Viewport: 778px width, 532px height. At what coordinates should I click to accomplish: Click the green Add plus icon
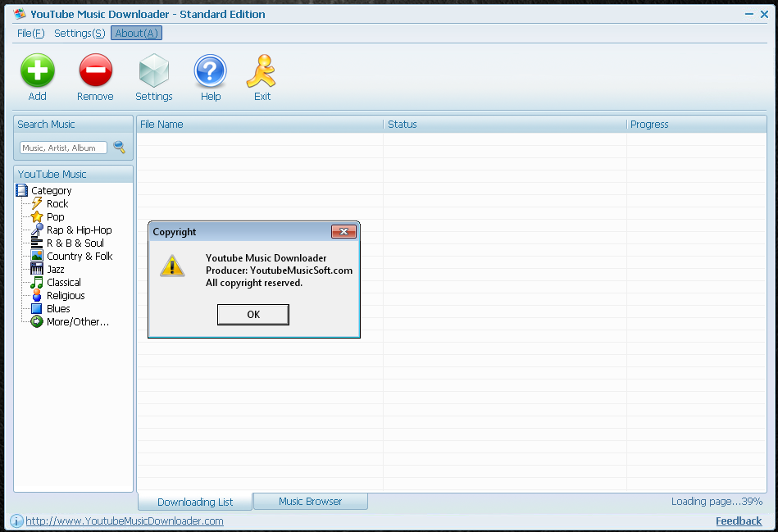[x=38, y=70]
